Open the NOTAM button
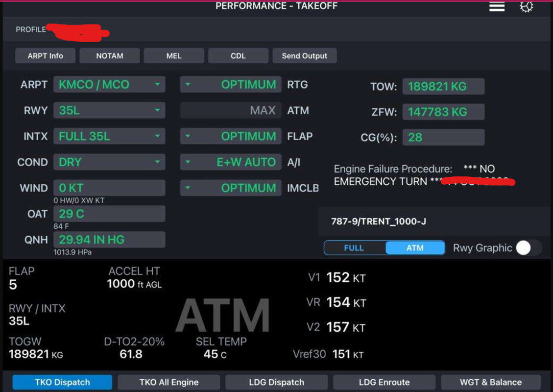The image size is (553, 392). 110,56
